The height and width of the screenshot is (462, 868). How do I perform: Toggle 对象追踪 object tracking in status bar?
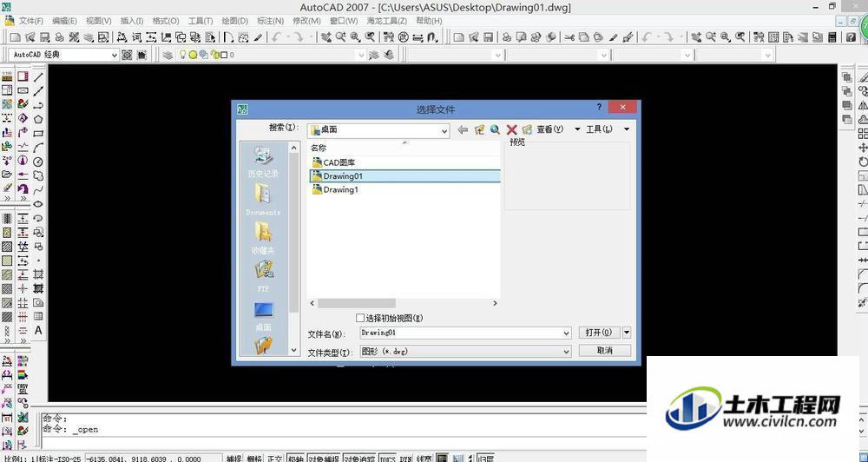(359, 459)
